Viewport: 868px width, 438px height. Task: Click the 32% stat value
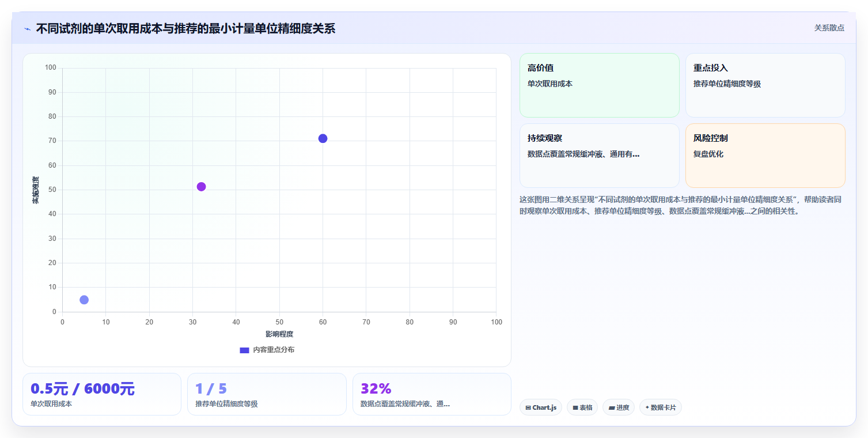click(376, 388)
